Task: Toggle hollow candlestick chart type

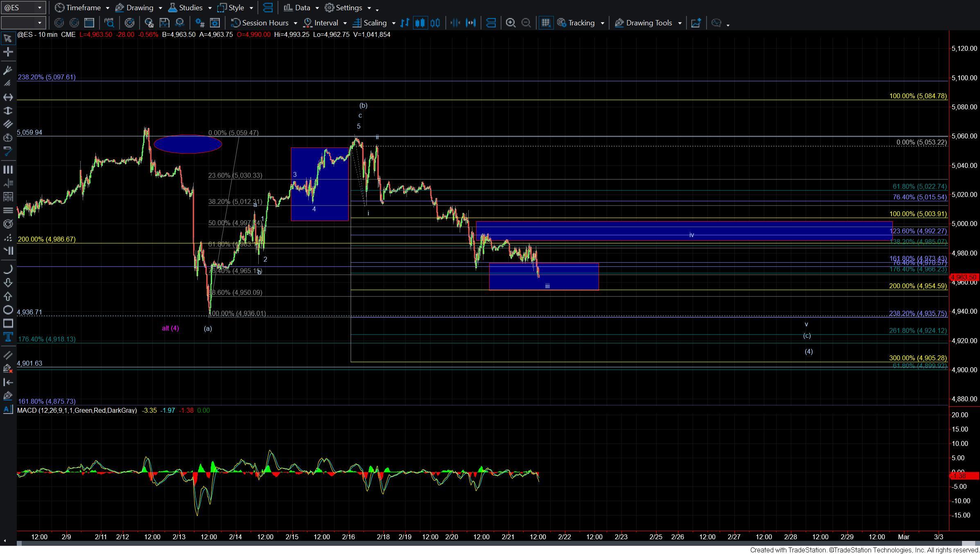Action: coord(435,23)
